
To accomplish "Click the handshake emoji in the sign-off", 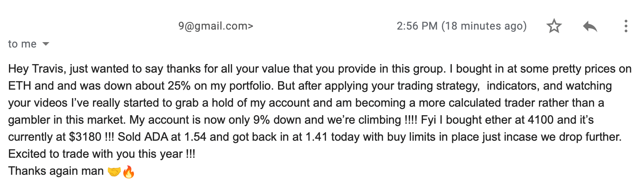I will [x=115, y=171].
